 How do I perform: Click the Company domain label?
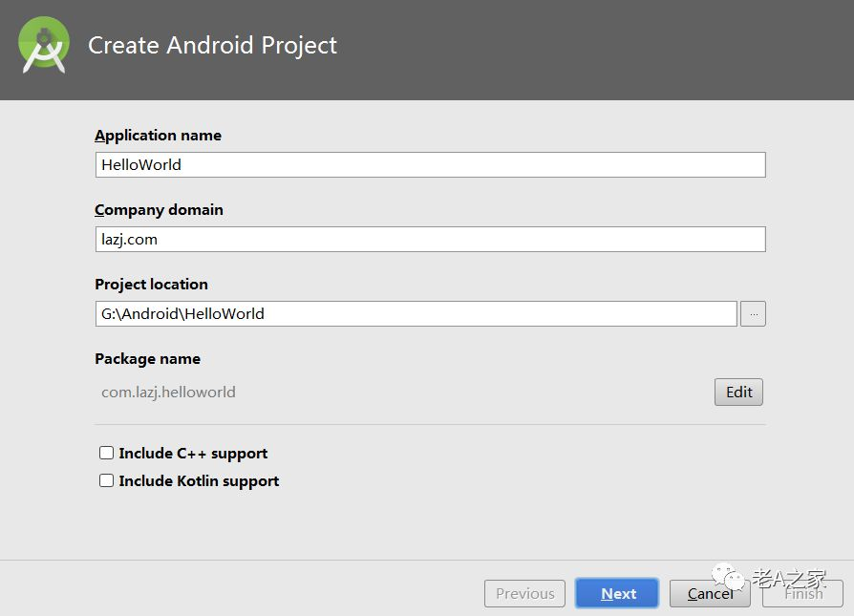159,209
